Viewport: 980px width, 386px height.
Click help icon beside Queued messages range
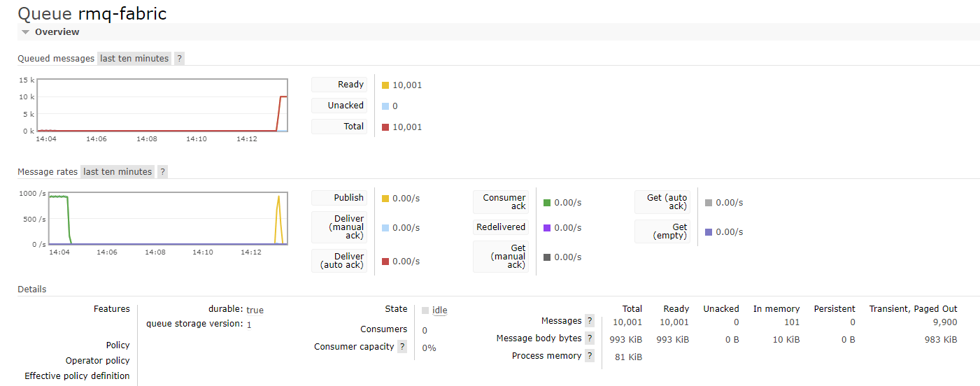tap(179, 59)
